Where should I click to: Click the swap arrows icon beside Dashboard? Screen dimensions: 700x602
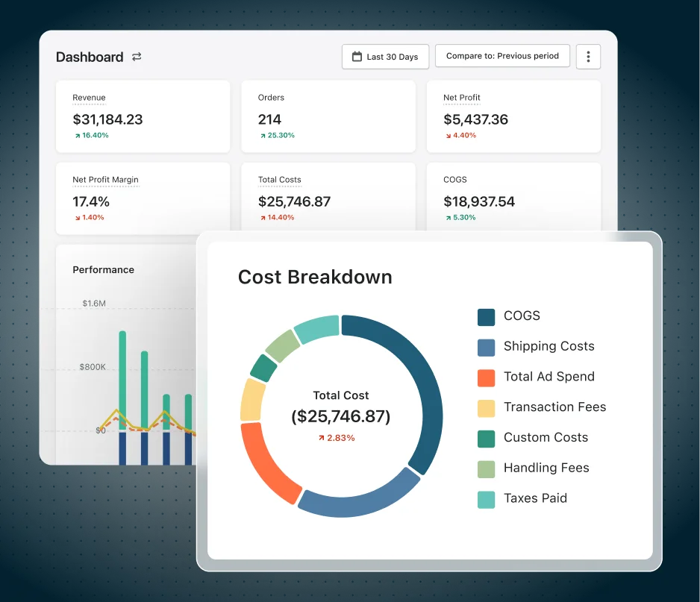click(x=137, y=57)
